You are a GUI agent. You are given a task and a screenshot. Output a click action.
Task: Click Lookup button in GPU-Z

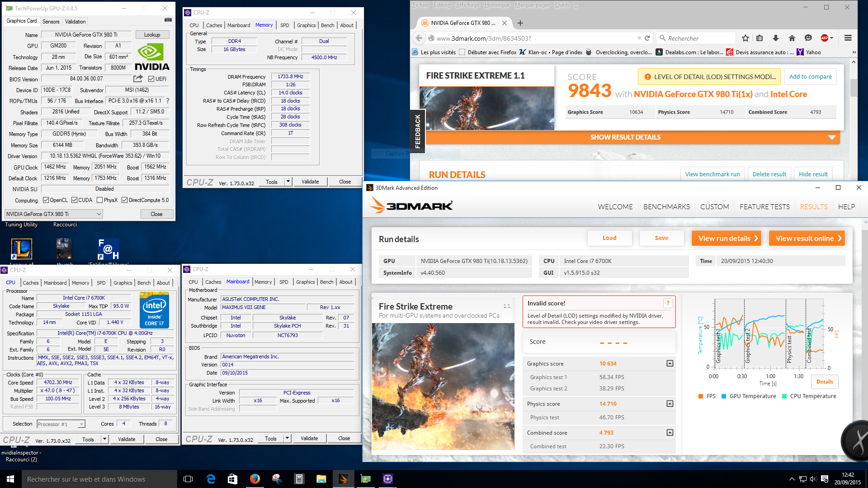tap(152, 35)
